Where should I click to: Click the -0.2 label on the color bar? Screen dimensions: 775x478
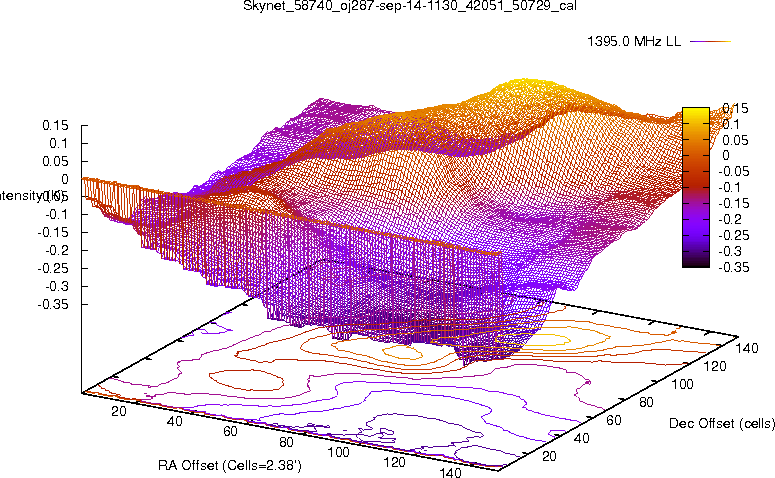point(730,219)
